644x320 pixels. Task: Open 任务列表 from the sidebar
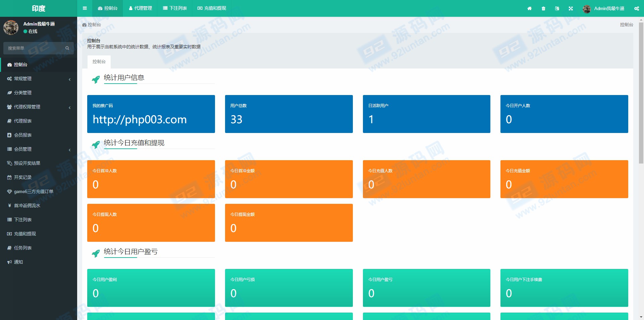click(x=23, y=248)
